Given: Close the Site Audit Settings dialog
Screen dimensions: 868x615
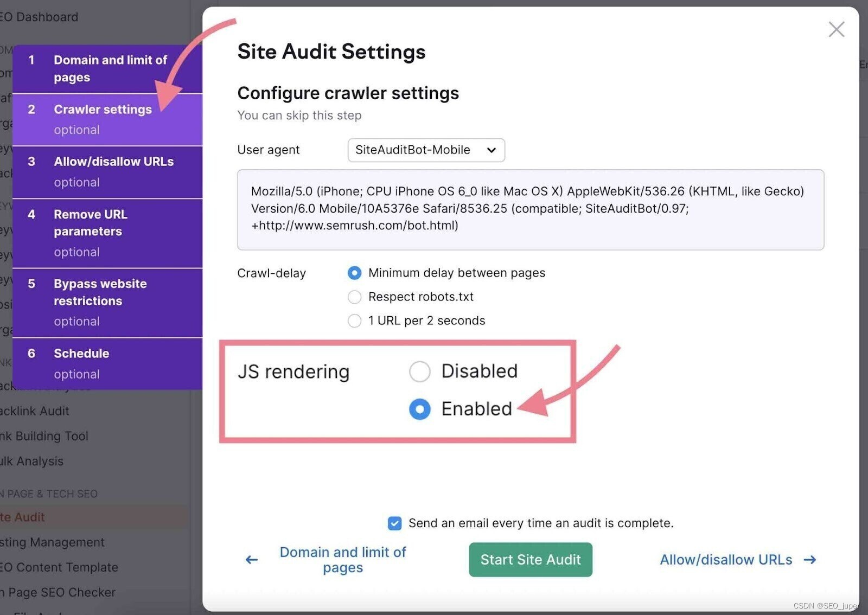Looking at the screenshot, I should [x=836, y=29].
